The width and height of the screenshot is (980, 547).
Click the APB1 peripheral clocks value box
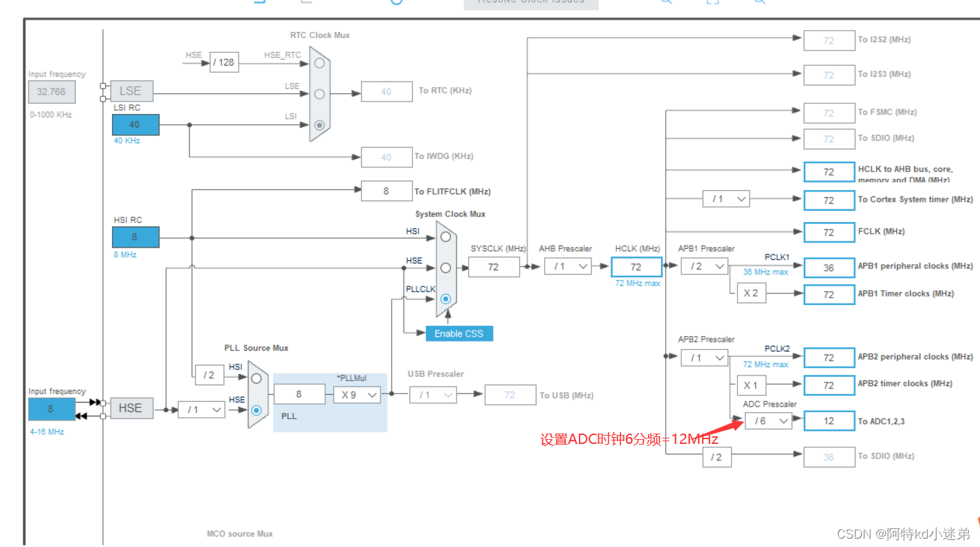pos(829,268)
